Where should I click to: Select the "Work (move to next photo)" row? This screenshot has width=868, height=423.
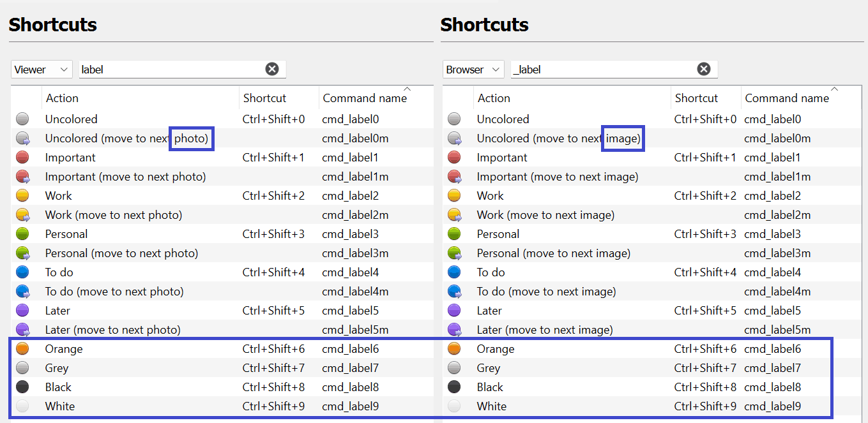(x=114, y=215)
